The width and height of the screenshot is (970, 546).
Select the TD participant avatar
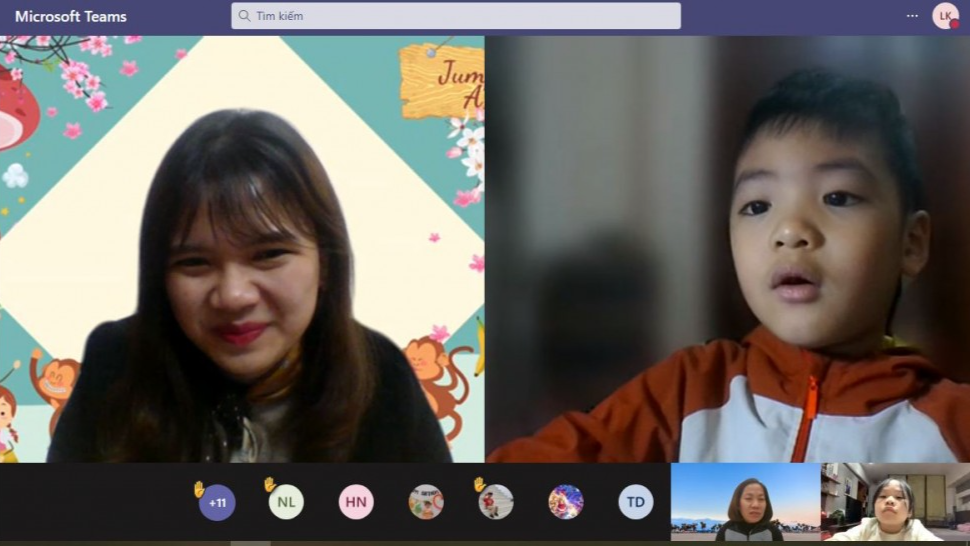pyautogui.click(x=635, y=502)
